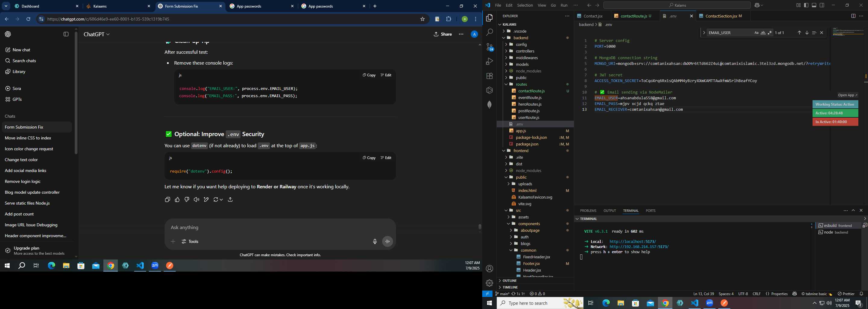Switch to the OUTPUT panel tab
Image resolution: width=868 pixels, height=309 pixels.
tap(609, 211)
